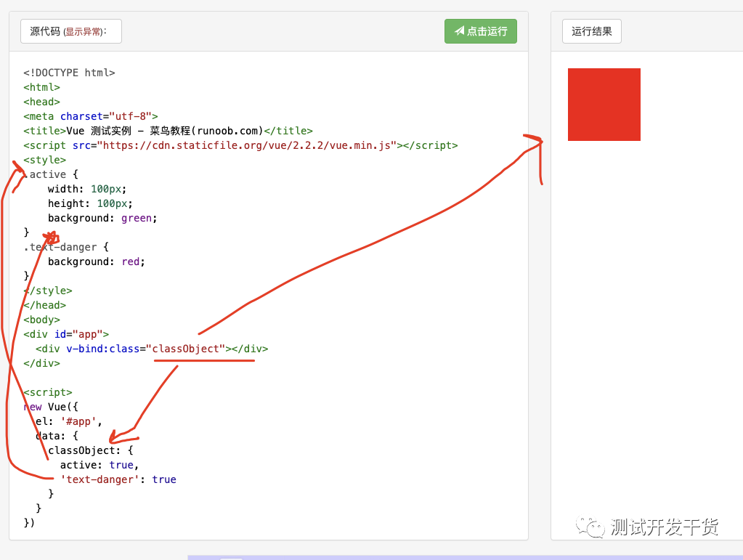Click the <html> opening tag line
This screenshot has width=743, height=560.
(41, 87)
